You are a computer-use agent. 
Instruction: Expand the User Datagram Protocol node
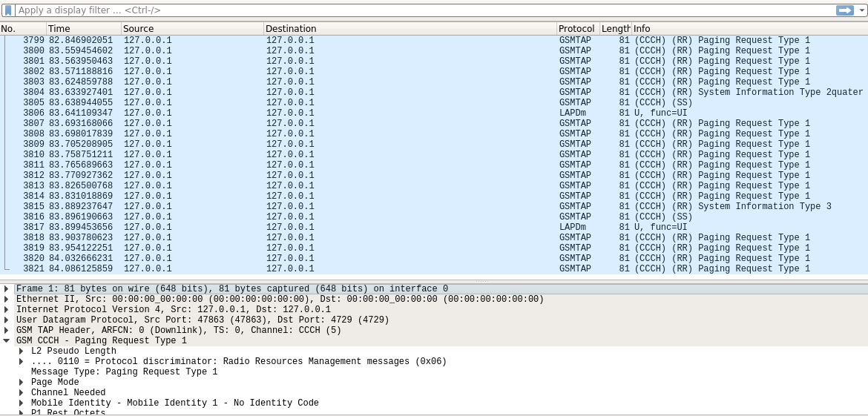(7, 320)
